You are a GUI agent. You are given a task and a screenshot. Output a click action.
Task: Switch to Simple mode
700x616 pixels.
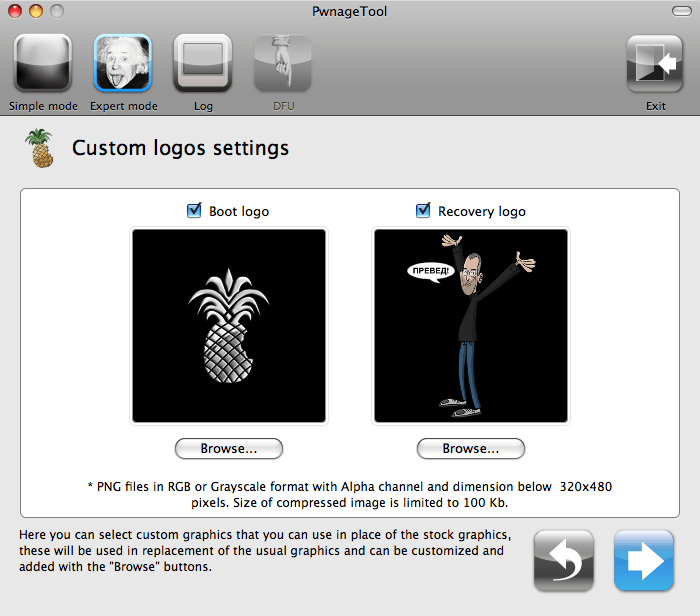coord(43,63)
